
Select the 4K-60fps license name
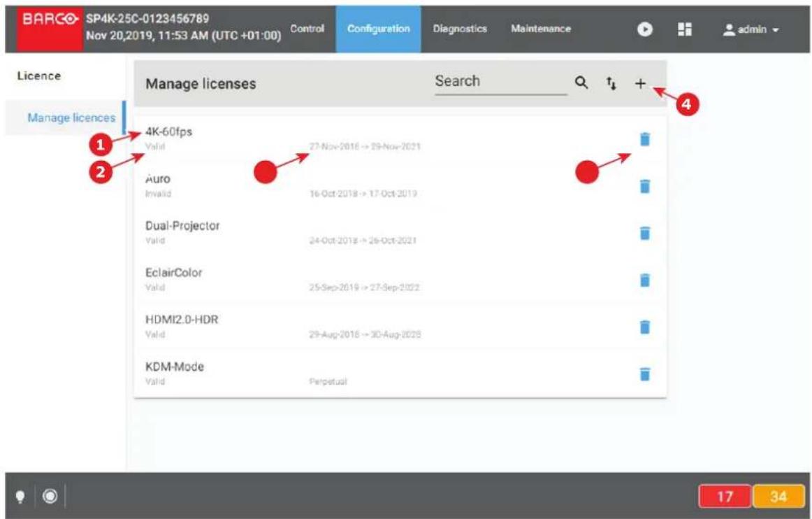pos(169,131)
